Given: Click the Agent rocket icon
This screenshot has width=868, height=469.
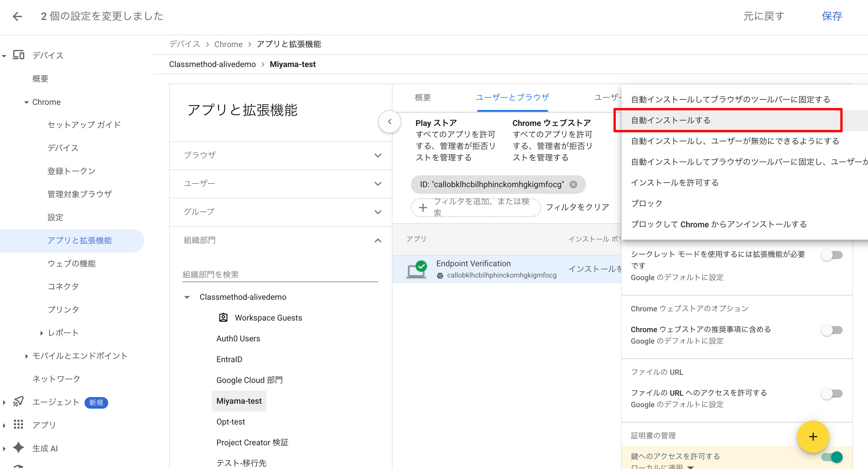Looking at the screenshot, I should point(18,401).
